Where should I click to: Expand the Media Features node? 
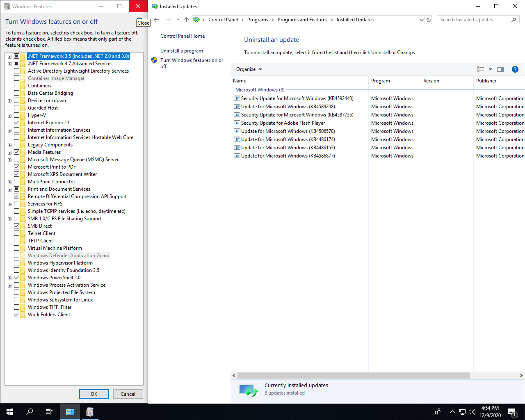tap(9, 153)
